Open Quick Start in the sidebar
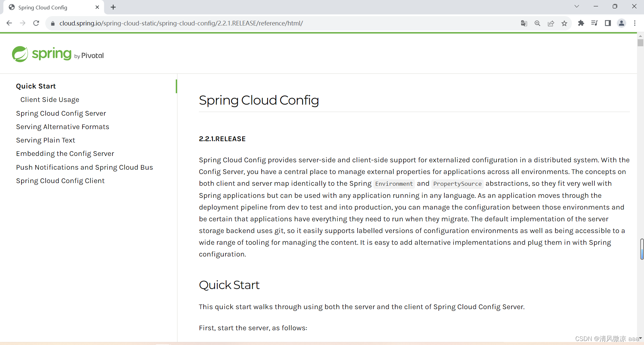This screenshot has width=644, height=345. (x=36, y=86)
